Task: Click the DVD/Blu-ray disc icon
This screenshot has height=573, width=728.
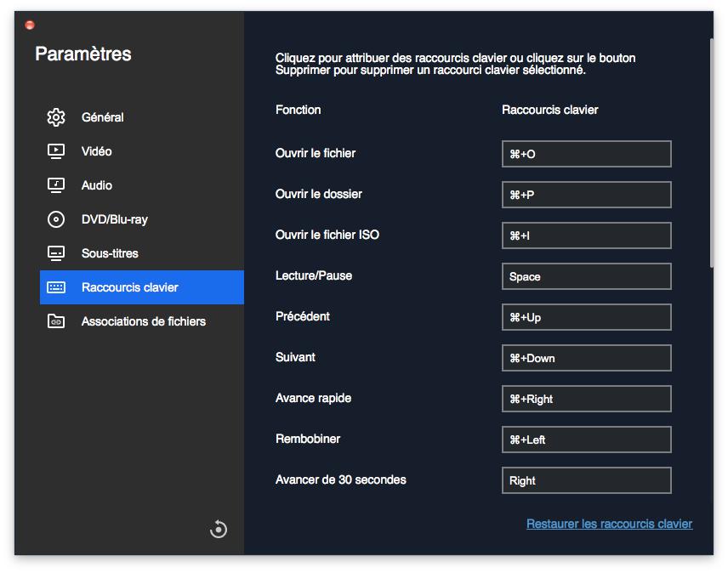Action: click(56, 219)
